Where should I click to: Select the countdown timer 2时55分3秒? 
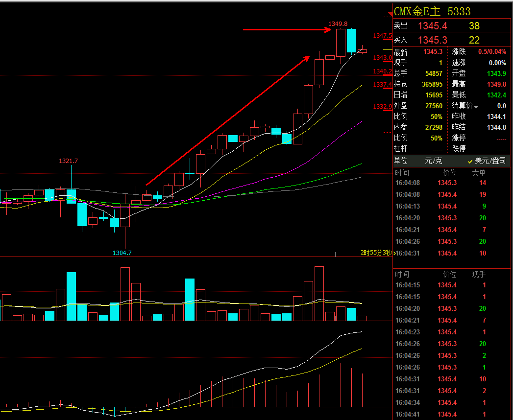[x=376, y=253]
